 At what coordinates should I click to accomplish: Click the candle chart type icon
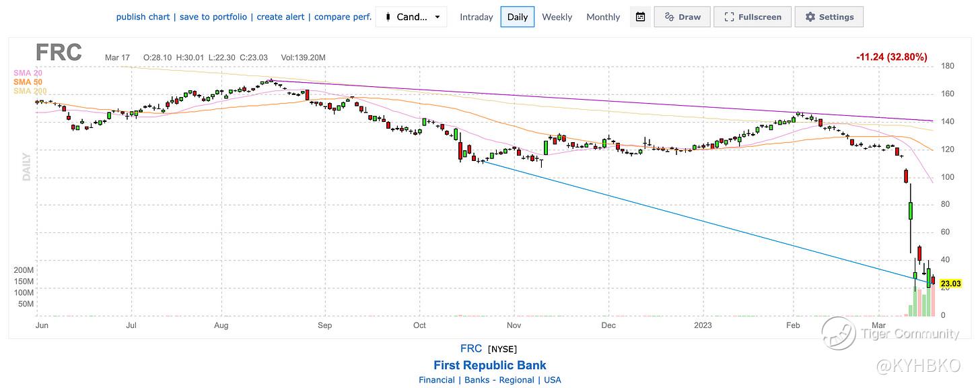pyautogui.click(x=387, y=17)
